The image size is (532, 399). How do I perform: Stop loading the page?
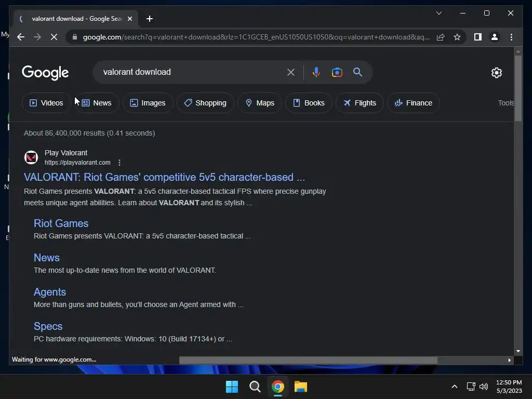point(54,37)
